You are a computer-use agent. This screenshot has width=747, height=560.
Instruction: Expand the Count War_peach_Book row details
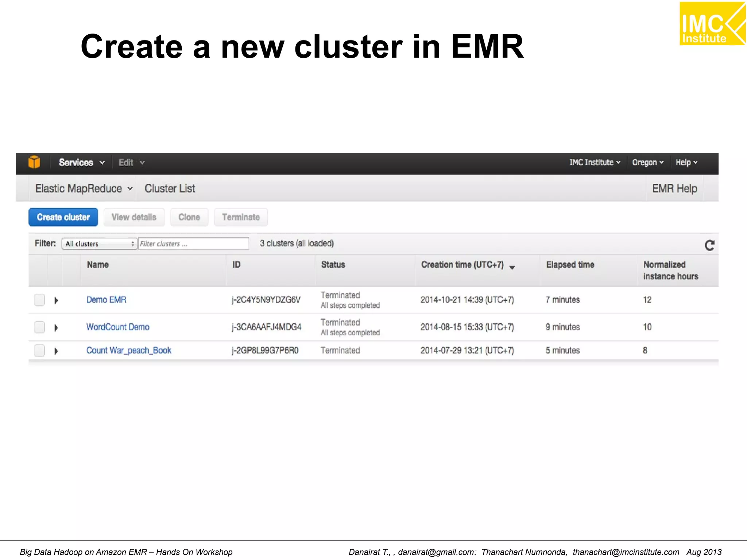click(56, 351)
